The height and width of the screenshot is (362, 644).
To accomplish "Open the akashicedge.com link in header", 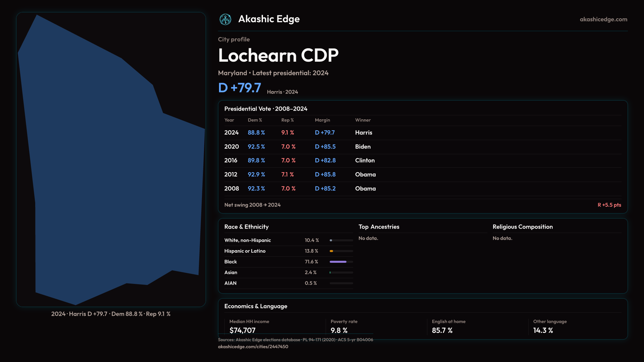I will [603, 19].
